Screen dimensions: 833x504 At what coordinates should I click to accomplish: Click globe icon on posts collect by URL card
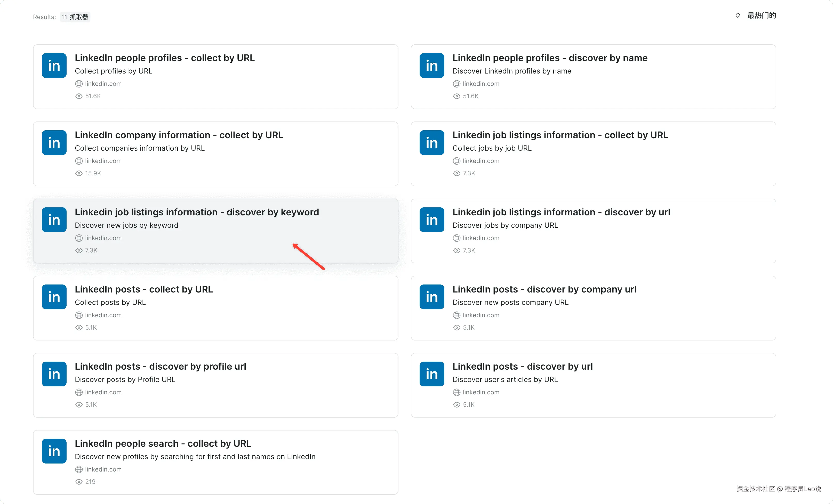79,315
